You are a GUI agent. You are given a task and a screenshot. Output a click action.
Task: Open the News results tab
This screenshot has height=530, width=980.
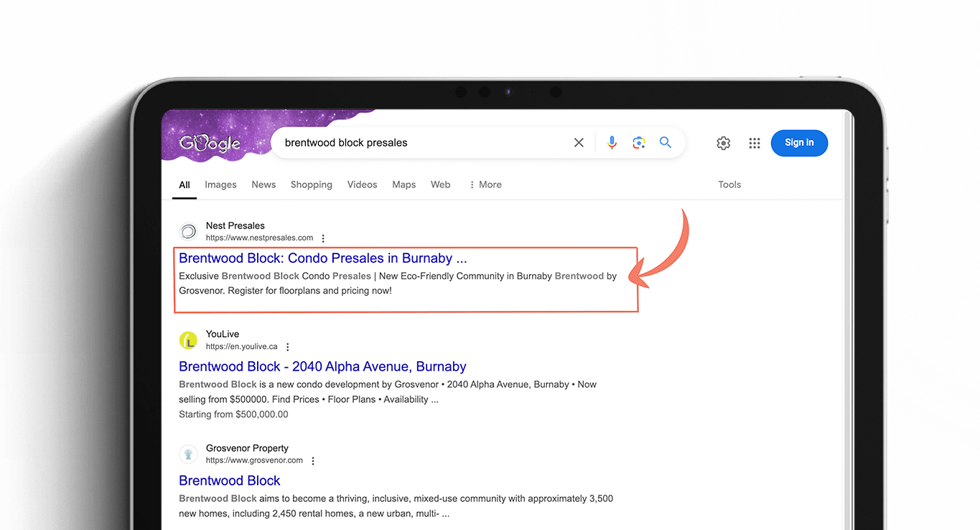263,185
